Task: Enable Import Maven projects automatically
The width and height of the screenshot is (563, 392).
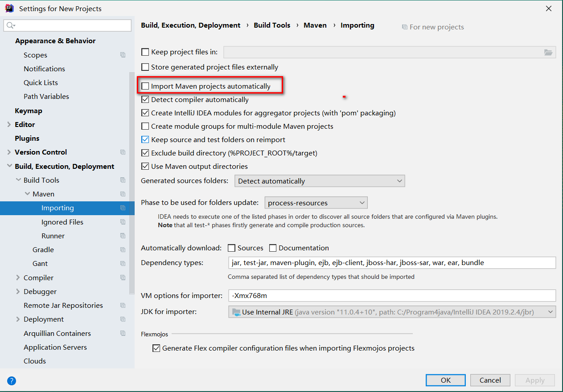Action: (x=145, y=86)
